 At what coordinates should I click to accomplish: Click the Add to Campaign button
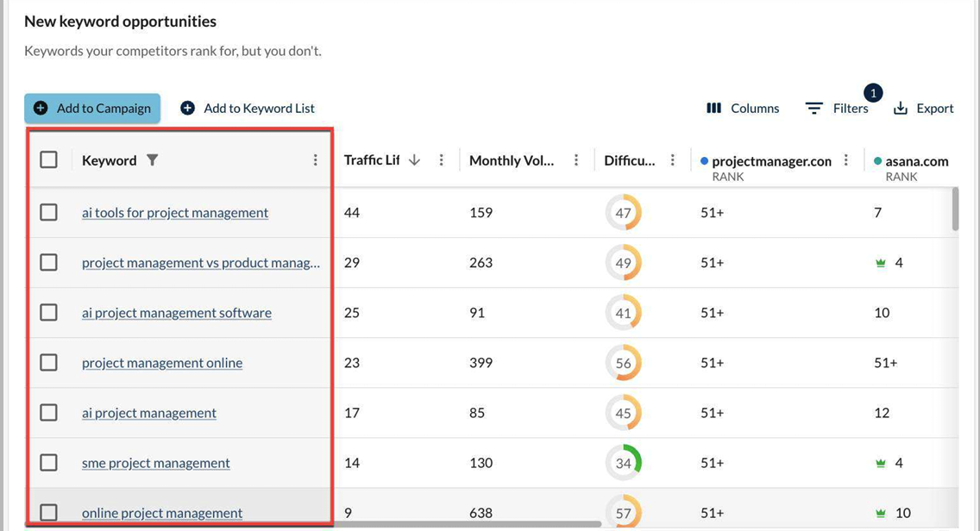coord(92,108)
